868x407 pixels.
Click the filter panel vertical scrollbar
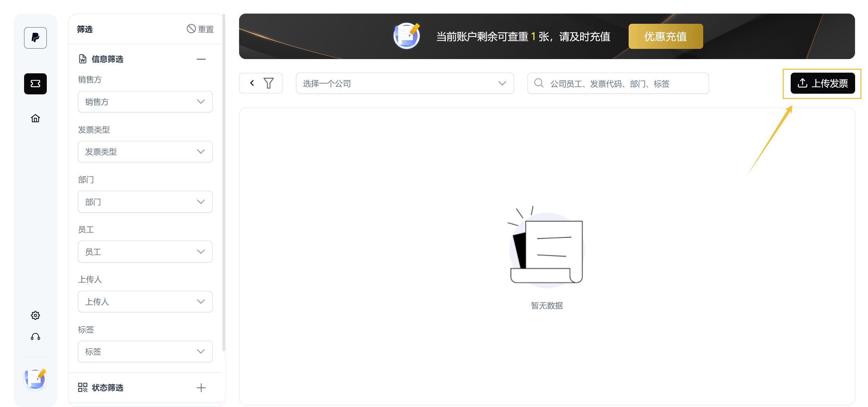[x=223, y=183]
